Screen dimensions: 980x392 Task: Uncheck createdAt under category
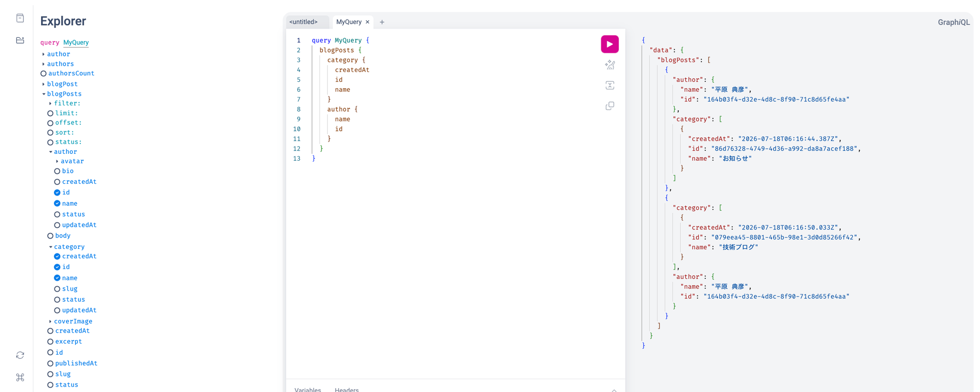57,256
